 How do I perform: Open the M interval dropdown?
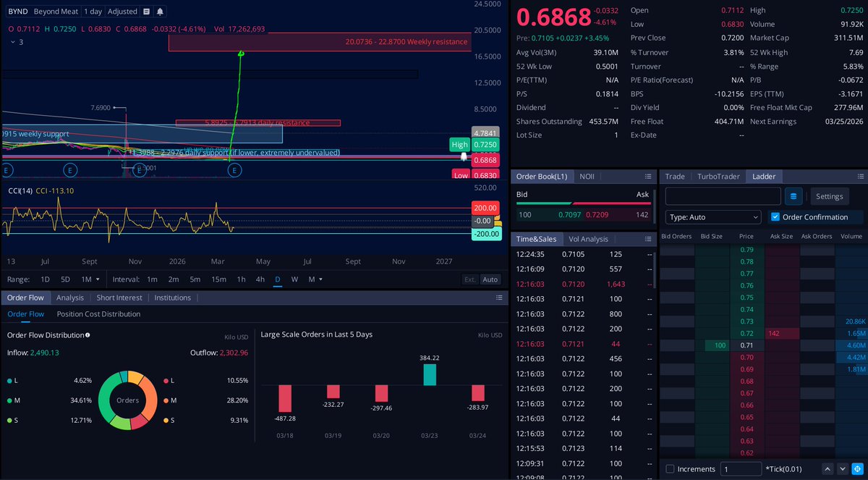315,279
